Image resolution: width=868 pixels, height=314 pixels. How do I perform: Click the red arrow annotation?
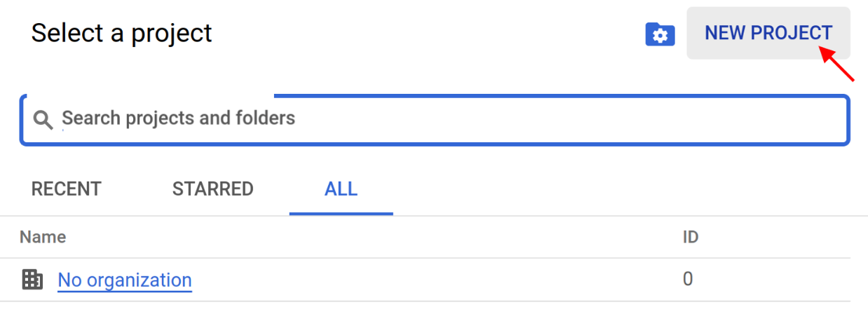[837, 63]
